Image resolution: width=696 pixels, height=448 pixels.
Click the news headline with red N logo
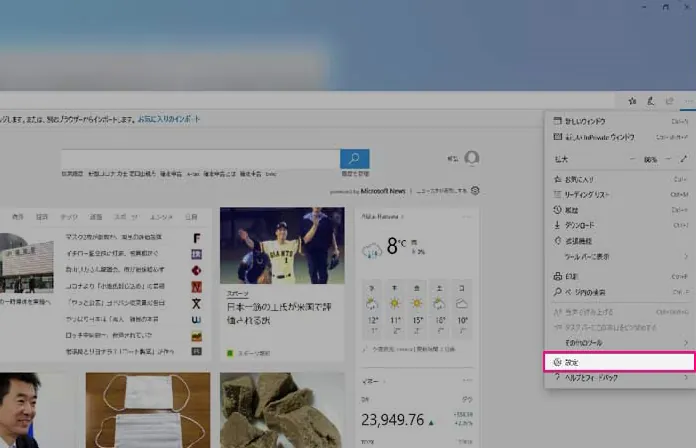pyautogui.click(x=115, y=286)
